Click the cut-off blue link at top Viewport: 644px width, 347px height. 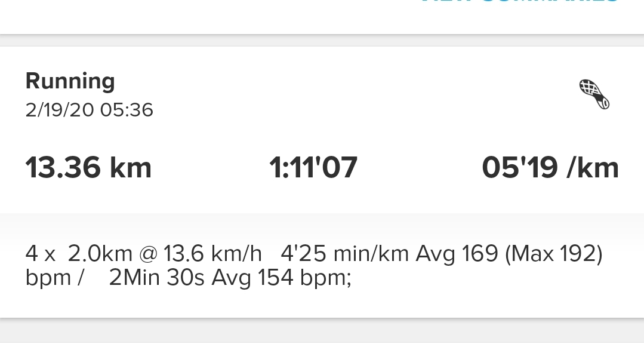520,2
